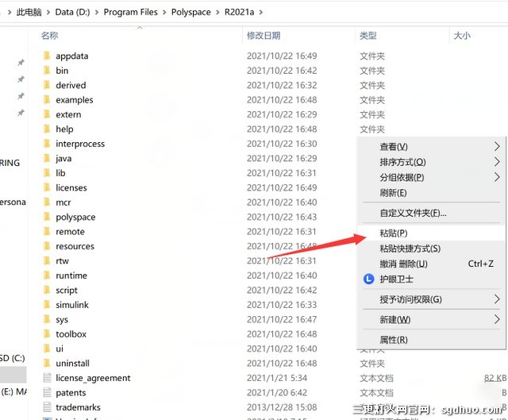Click date 2021/1/21 5:34 of license_agreement
Viewport: 508px width, 420px height.
click(x=277, y=378)
